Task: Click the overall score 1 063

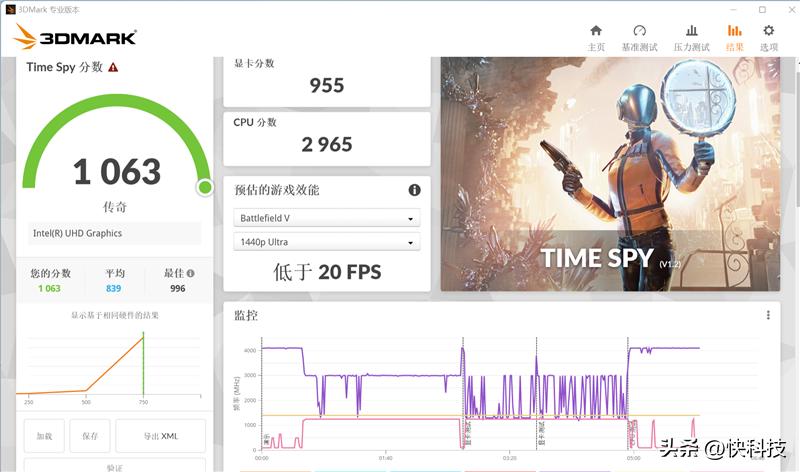Action: pos(117,171)
